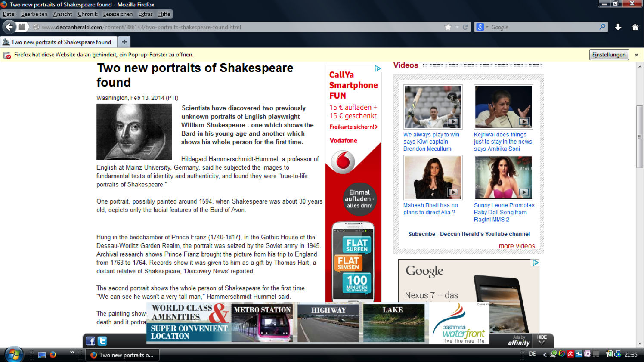Play the cricket player video thumbnail
644x362 pixels.
433,107
